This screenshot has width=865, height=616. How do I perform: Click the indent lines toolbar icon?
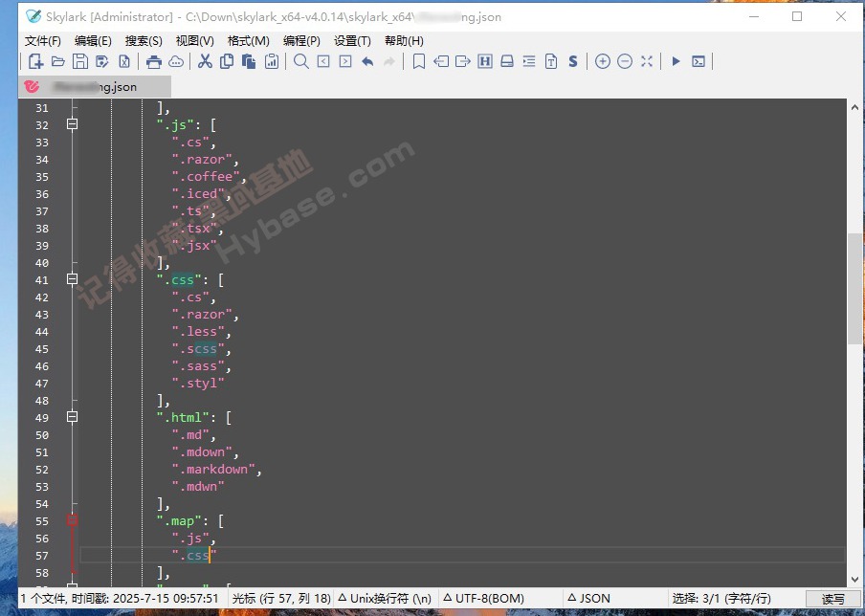[x=529, y=61]
